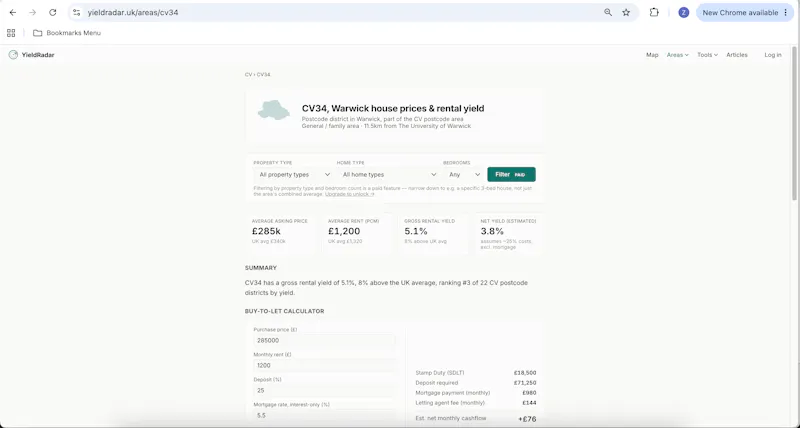Click the CV34 Warwick page title
800x428 pixels.
tap(393, 108)
